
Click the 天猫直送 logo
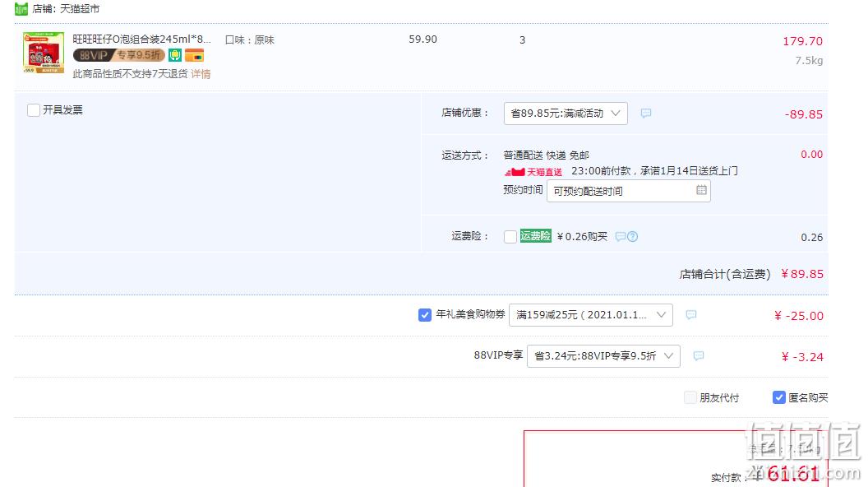pyautogui.click(x=533, y=172)
